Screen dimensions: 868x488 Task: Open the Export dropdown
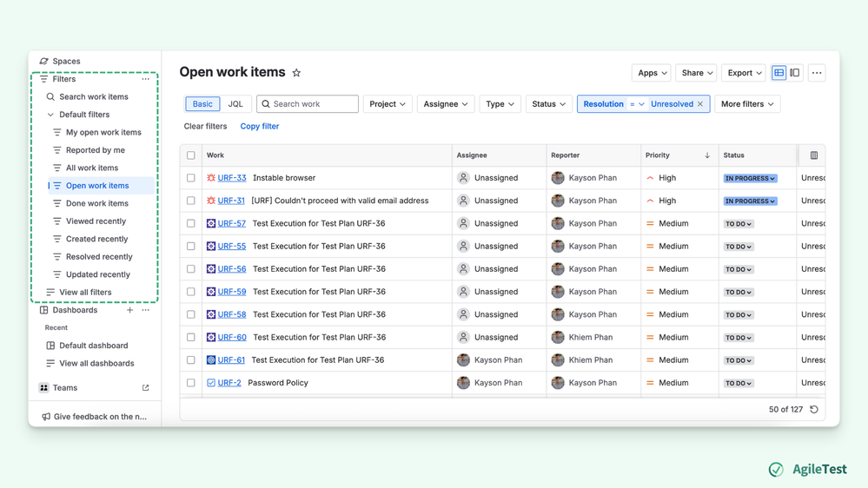(744, 72)
